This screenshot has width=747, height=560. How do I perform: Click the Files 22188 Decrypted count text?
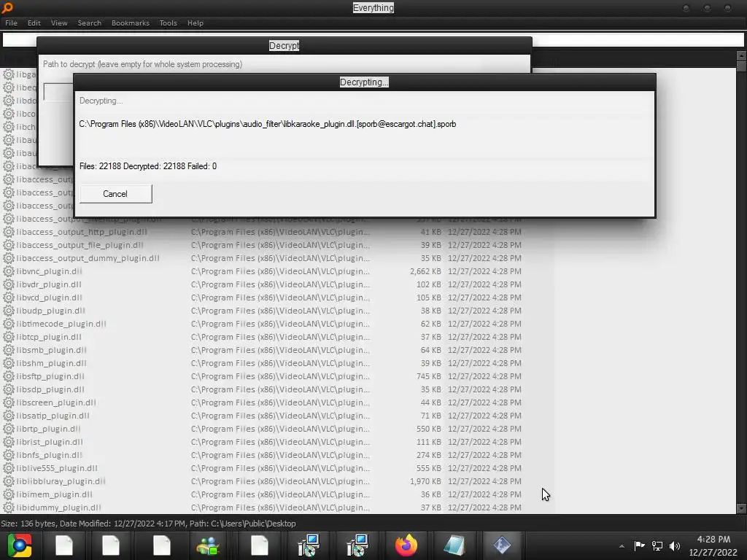[147, 166]
